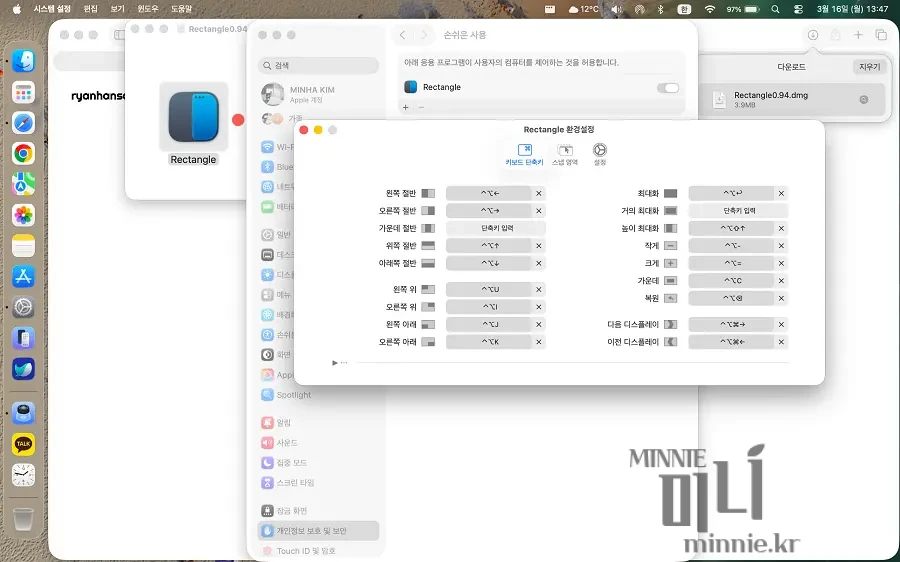Edit the 가운데 shortcut field

[732, 281]
